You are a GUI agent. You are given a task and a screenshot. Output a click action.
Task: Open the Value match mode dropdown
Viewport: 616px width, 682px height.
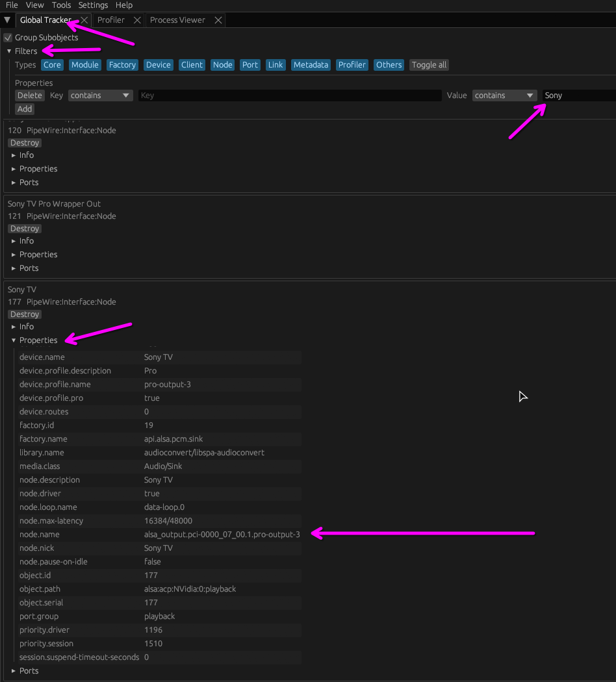click(x=504, y=95)
